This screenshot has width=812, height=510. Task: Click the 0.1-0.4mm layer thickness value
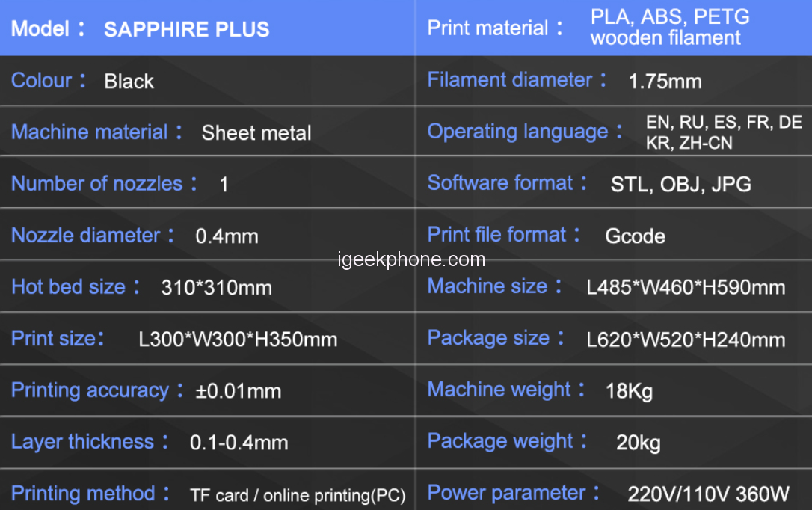pos(239,443)
